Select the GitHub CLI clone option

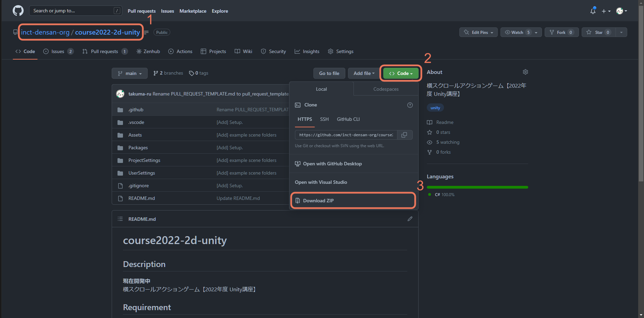coord(348,119)
